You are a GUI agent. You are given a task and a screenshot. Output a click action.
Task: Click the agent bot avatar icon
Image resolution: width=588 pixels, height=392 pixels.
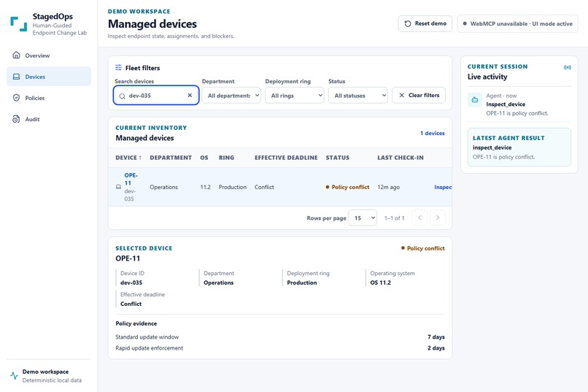coord(475,100)
